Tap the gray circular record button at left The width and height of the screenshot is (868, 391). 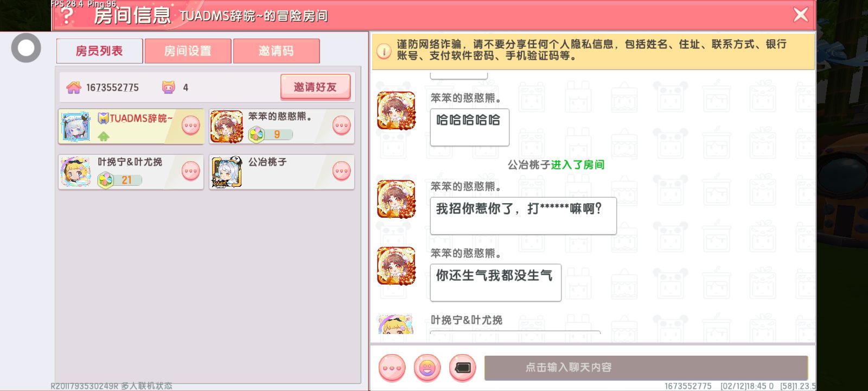tap(26, 48)
